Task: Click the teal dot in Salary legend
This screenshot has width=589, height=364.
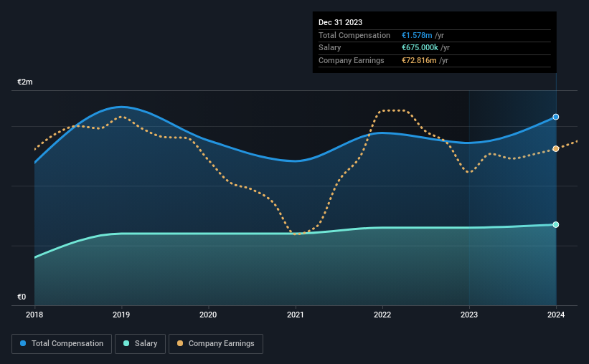Action: [x=126, y=343]
